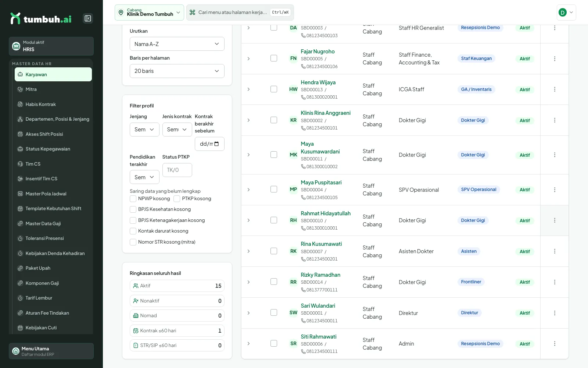Click the location pin cabang icon
The image size is (588, 368).
point(121,13)
